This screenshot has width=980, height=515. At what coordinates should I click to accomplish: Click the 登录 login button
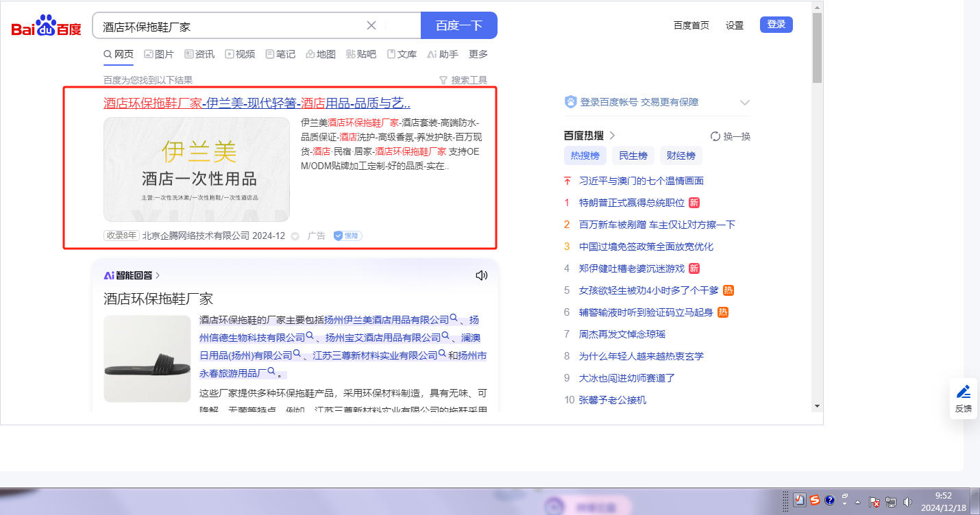coord(776,25)
